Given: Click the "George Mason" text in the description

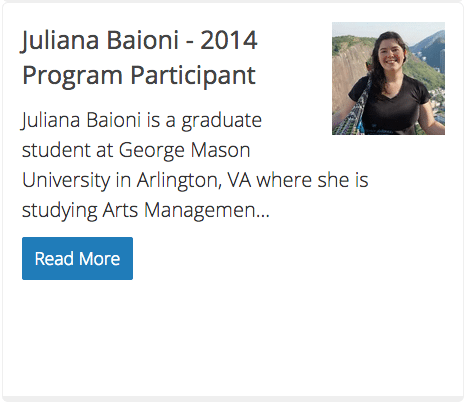Looking at the screenshot, I should tap(184, 151).
